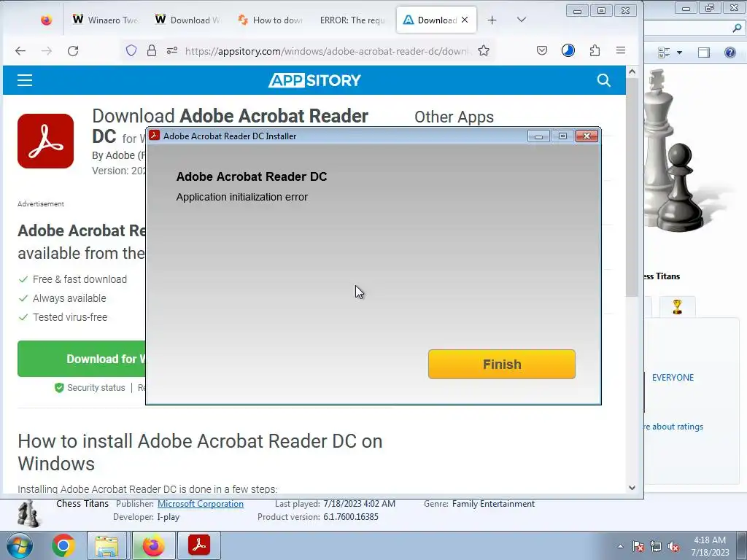
Task: Open the Firefox application menu
Action: pyautogui.click(x=621, y=50)
